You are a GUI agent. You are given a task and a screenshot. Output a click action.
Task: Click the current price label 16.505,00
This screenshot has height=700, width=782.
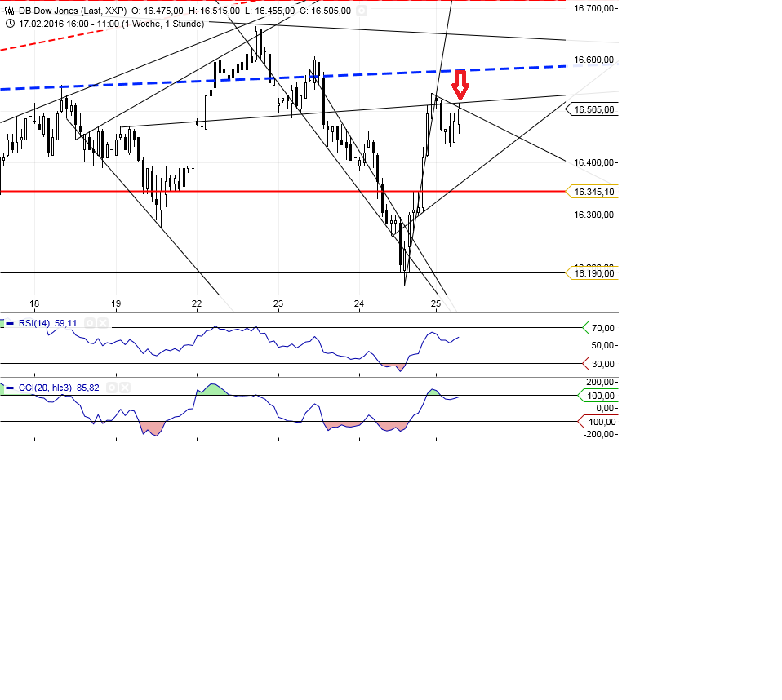click(x=593, y=109)
